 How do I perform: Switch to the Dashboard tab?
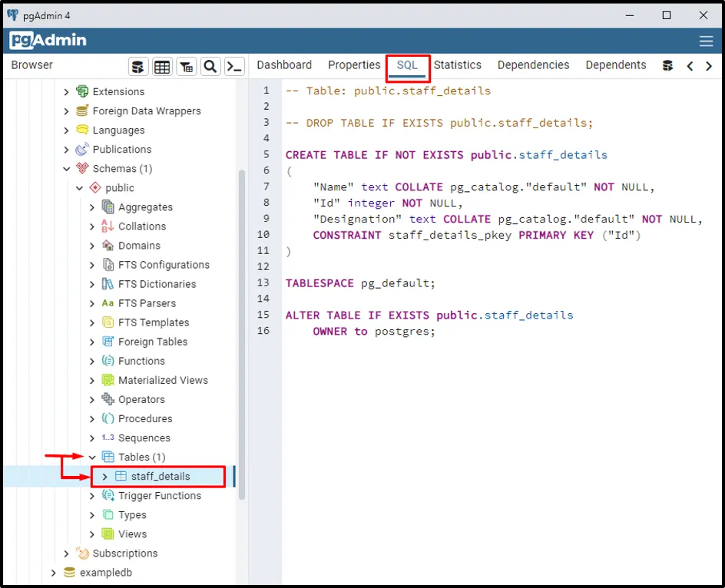tap(284, 65)
